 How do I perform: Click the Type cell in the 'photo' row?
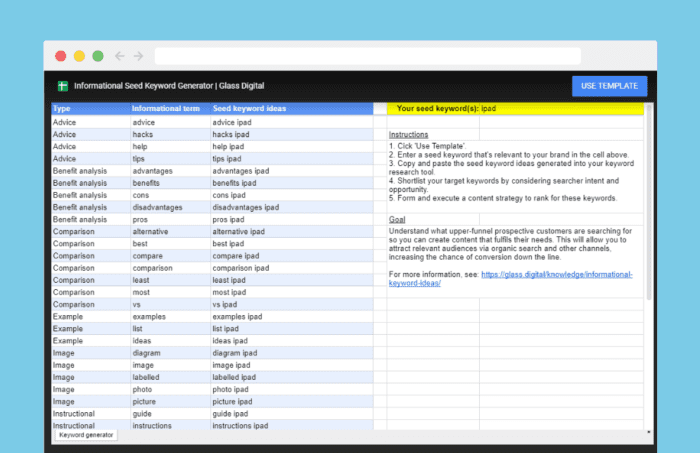coord(91,389)
